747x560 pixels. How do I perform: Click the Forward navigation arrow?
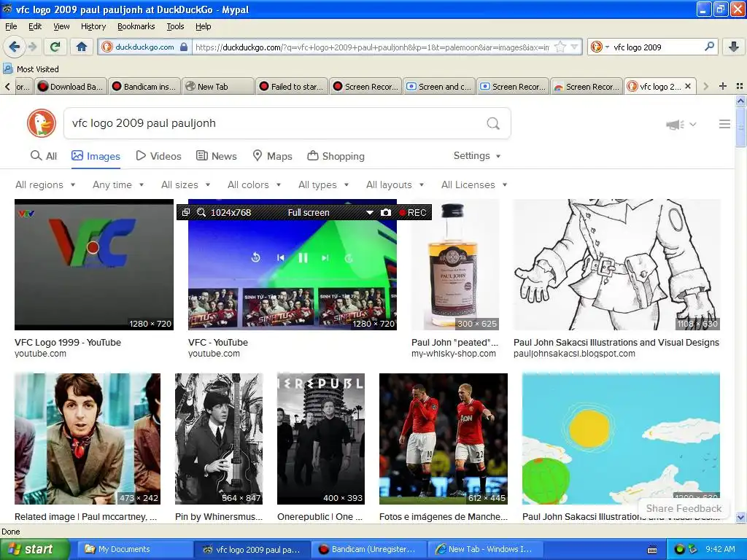[32, 47]
